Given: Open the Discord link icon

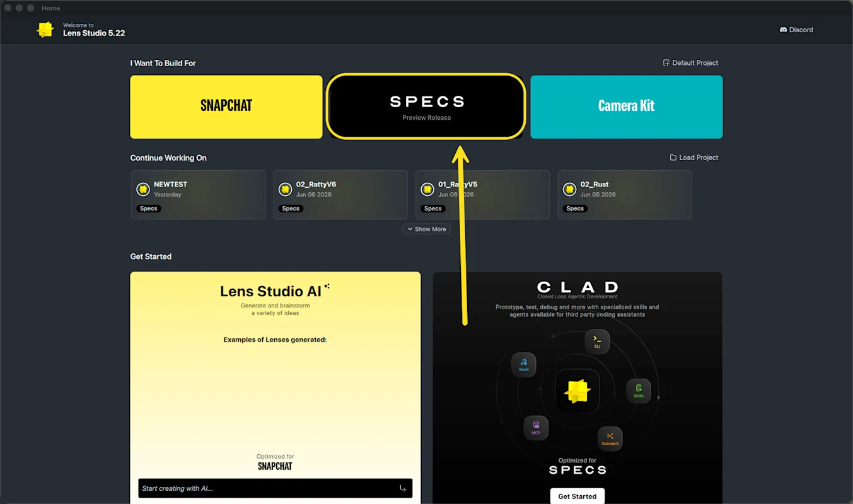Looking at the screenshot, I should click(784, 30).
